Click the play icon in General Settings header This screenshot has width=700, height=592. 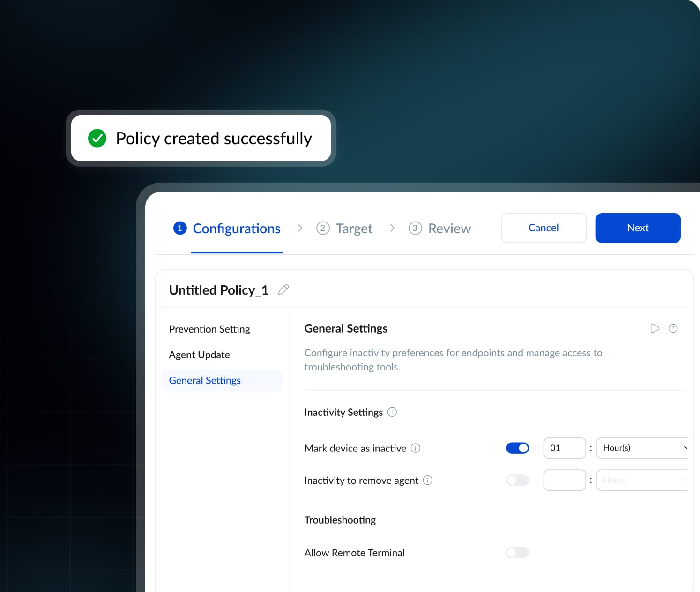point(655,328)
